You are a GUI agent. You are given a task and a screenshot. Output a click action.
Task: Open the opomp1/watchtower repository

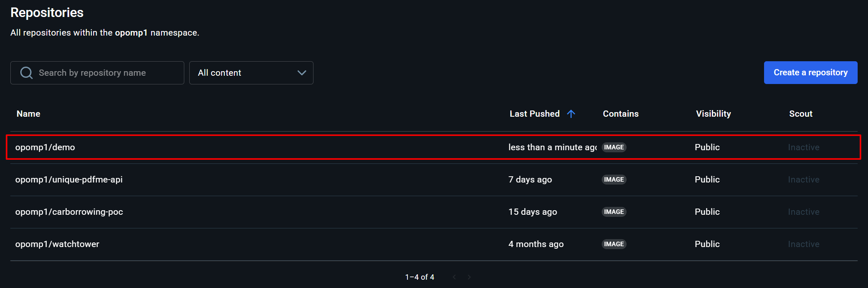(57, 244)
